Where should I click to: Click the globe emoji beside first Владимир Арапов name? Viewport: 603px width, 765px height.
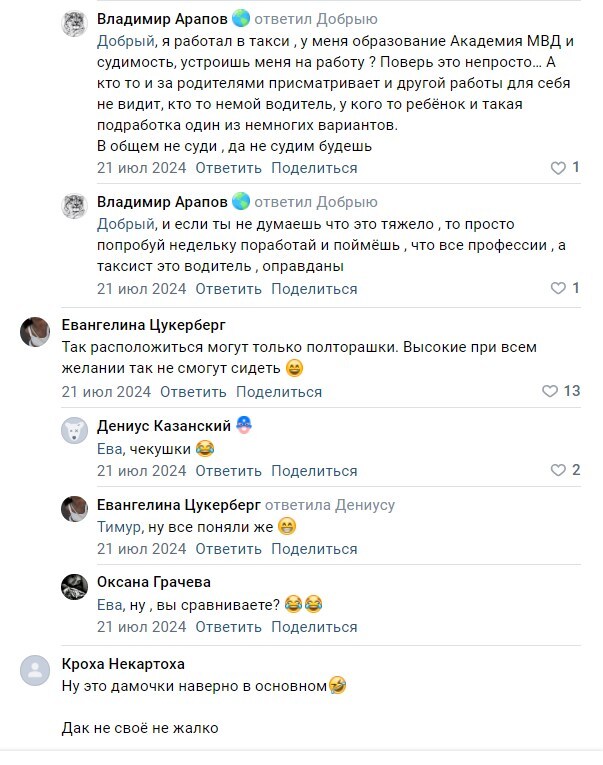pos(241,19)
